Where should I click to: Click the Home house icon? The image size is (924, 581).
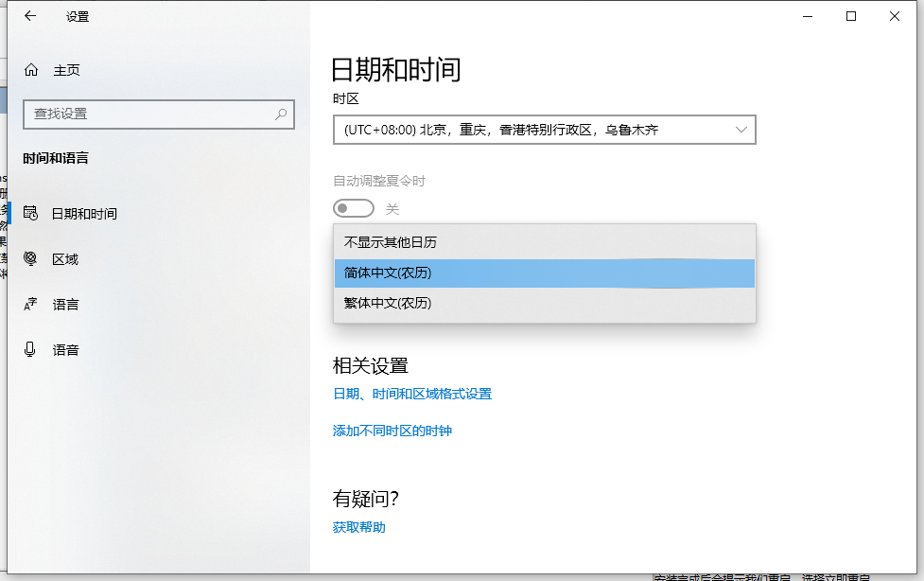click(31, 70)
